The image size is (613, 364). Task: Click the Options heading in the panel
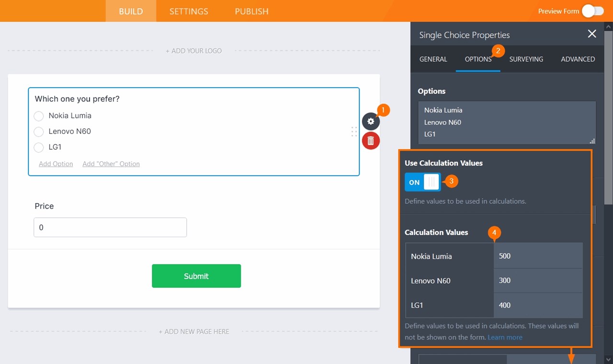pos(431,91)
